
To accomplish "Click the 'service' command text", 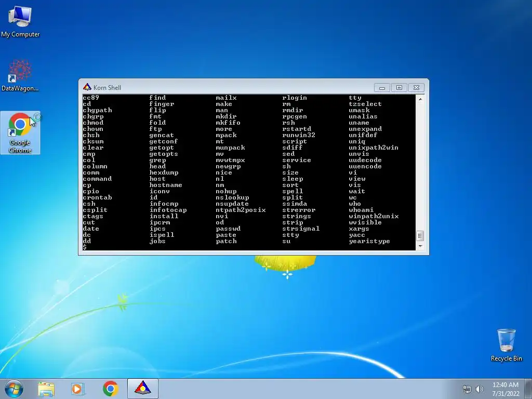I will (x=297, y=160).
